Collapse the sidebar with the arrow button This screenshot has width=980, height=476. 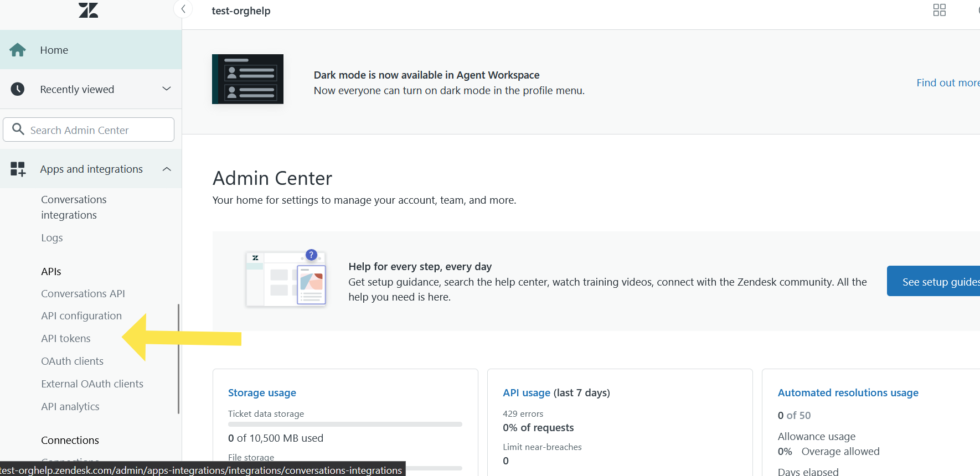(x=183, y=9)
